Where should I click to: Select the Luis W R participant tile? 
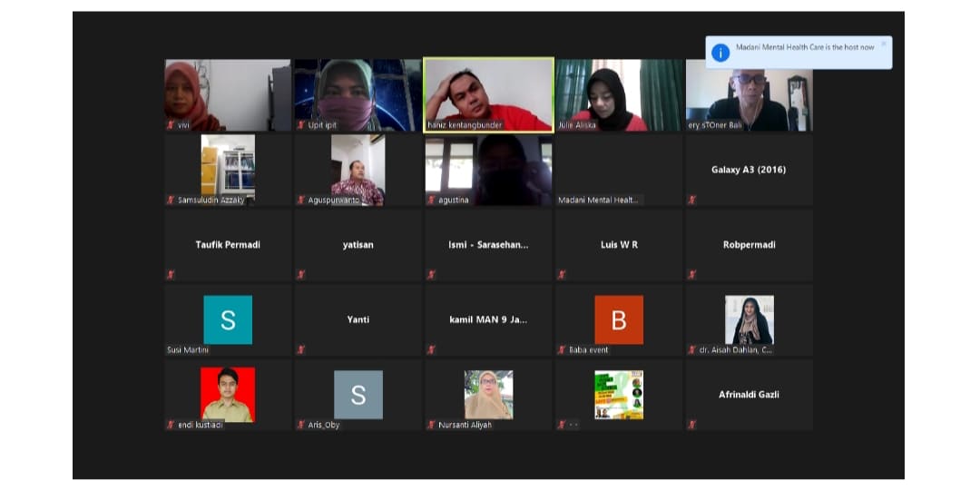click(x=619, y=245)
